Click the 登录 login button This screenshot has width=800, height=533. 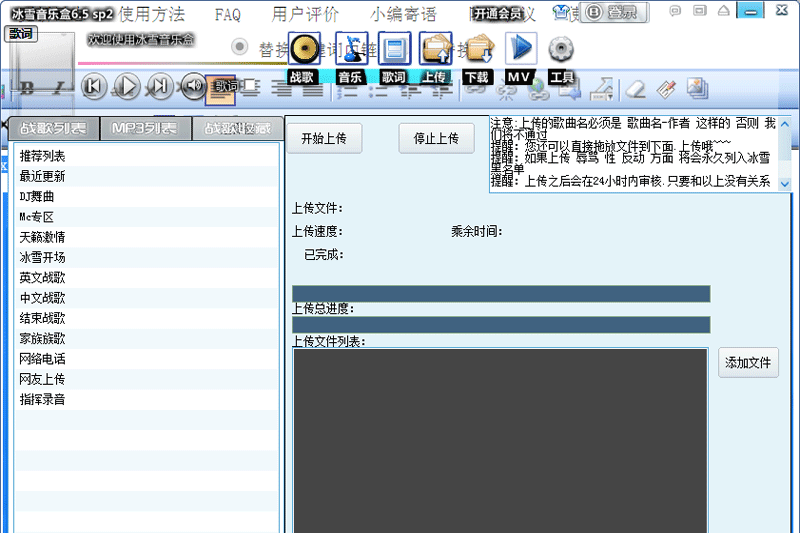tap(615, 12)
